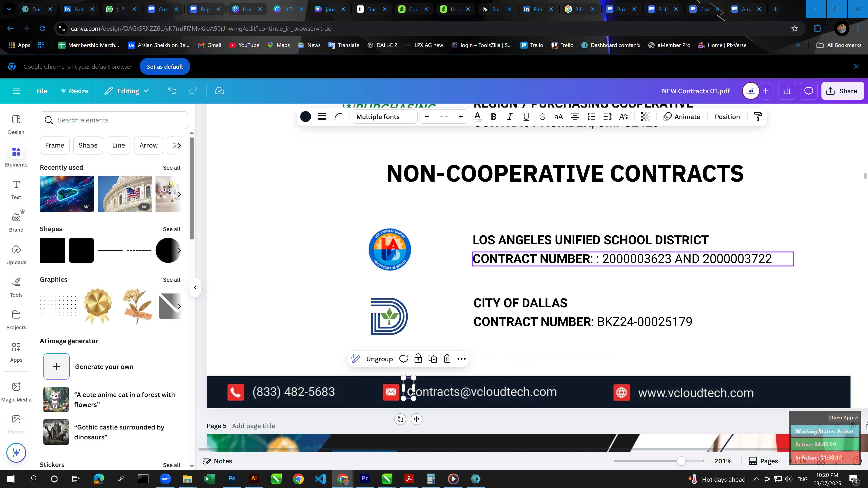Screen dimensions: 868x488
Task: Collapse the Elements side panel
Action: tap(195, 288)
